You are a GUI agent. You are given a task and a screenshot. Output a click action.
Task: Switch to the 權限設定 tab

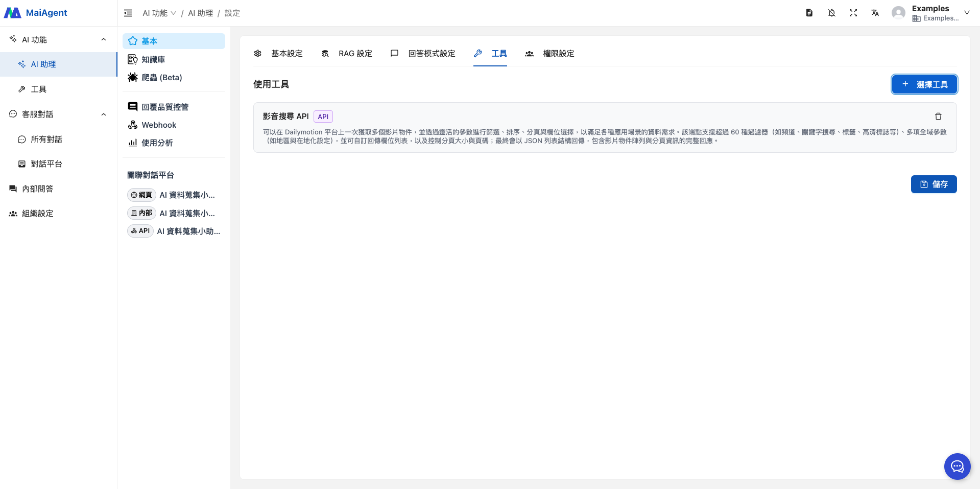click(x=559, y=53)
